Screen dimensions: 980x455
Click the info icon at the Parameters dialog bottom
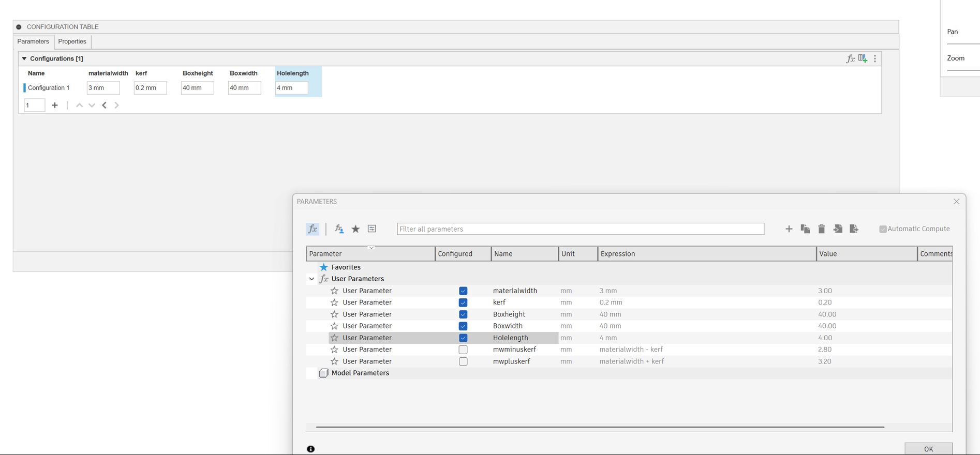[310, 449]
